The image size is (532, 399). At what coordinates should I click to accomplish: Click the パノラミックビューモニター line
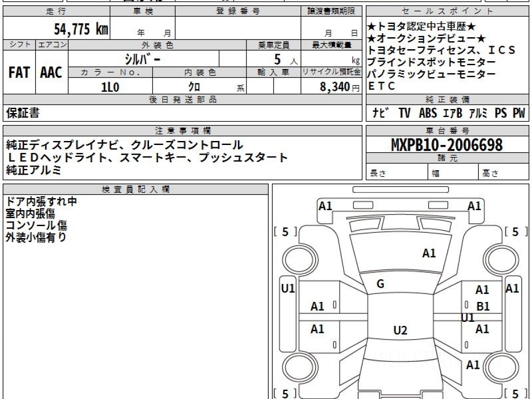coord(432,74)
